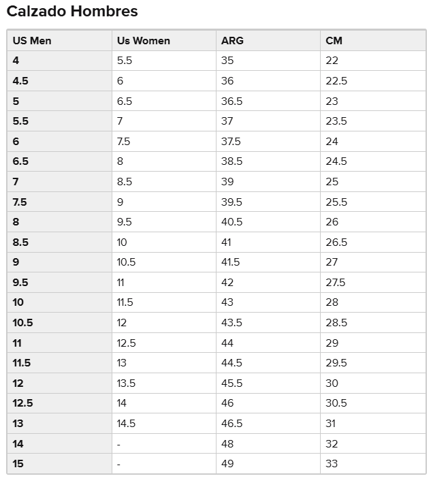Click ARG size 36.5 cell
448x487 pixels.
click(x=231, y=101)
